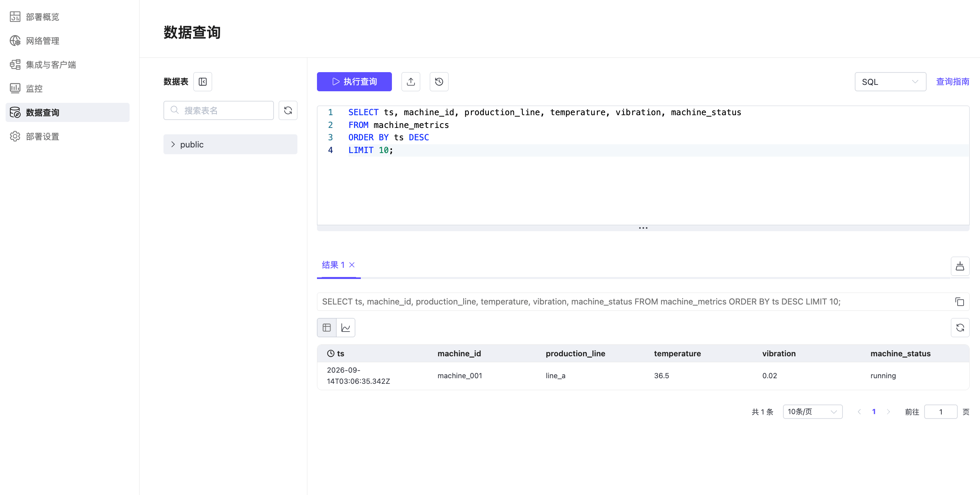Click FROM machine_metrics line in editor
The image size is (980, 495).
click(399, 125)
